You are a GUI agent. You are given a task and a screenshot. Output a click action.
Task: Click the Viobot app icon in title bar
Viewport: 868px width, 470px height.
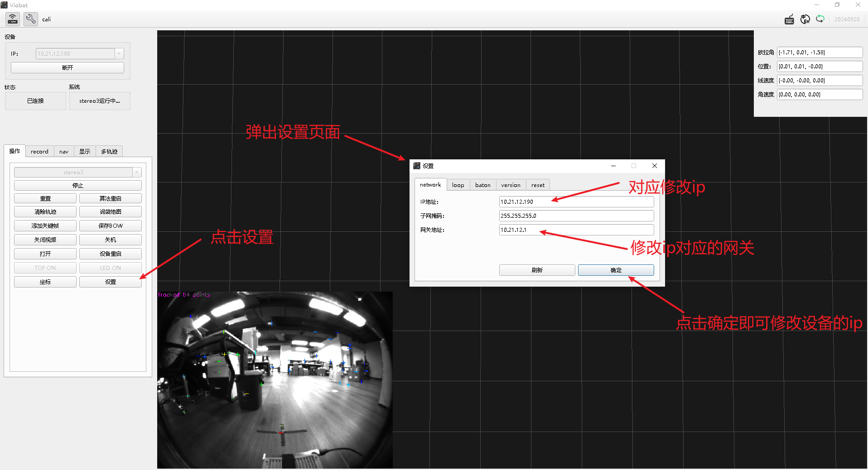tap(4, 5)
